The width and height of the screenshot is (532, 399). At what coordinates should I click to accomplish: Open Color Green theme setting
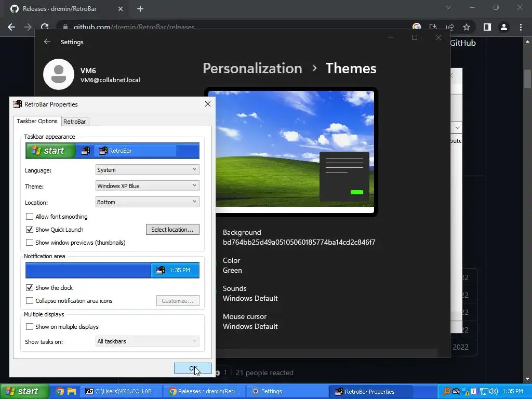[x=232, y=265]
